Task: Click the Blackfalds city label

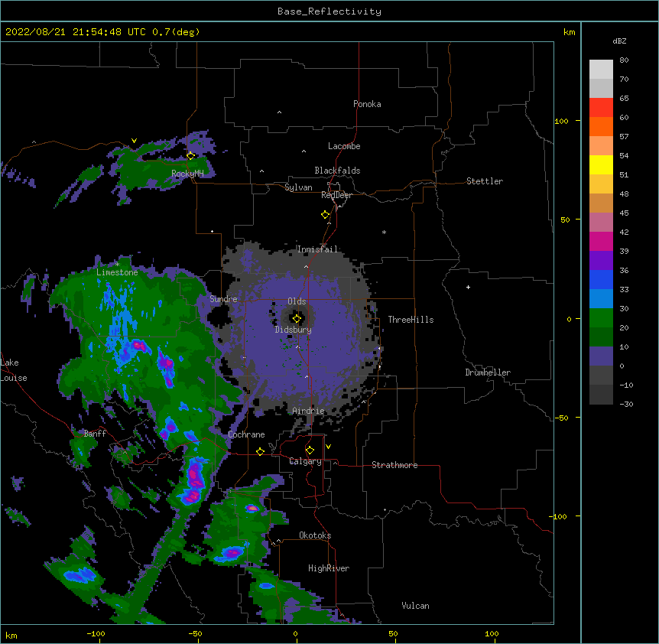Action: 337,171
